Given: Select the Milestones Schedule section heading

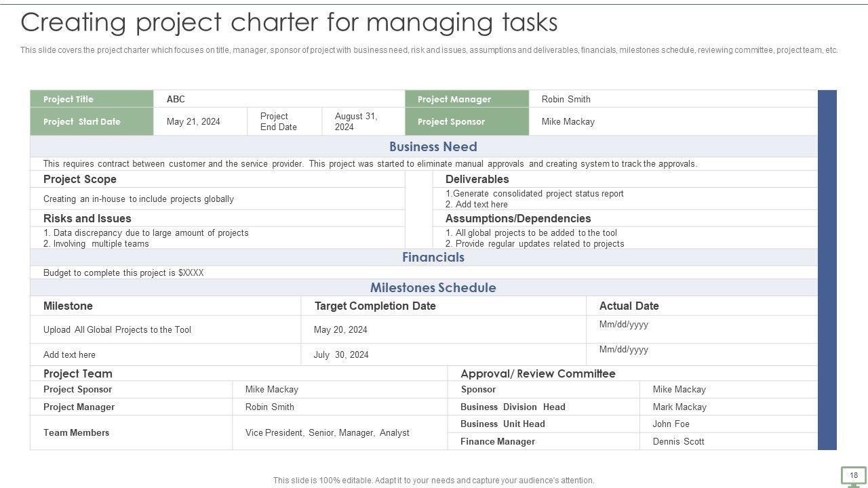Looking at the screenshot, I should (x=433, y=287).
